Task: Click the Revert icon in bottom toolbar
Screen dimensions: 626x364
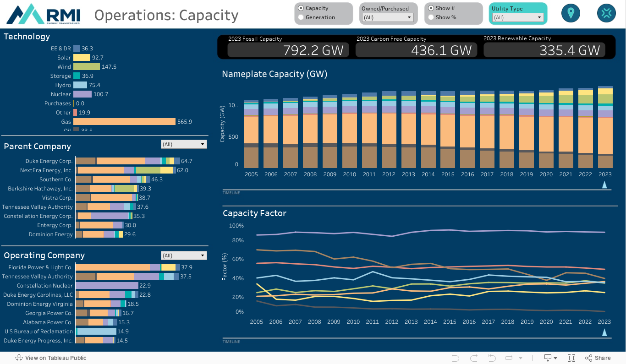Action: [x=492, y=358]
